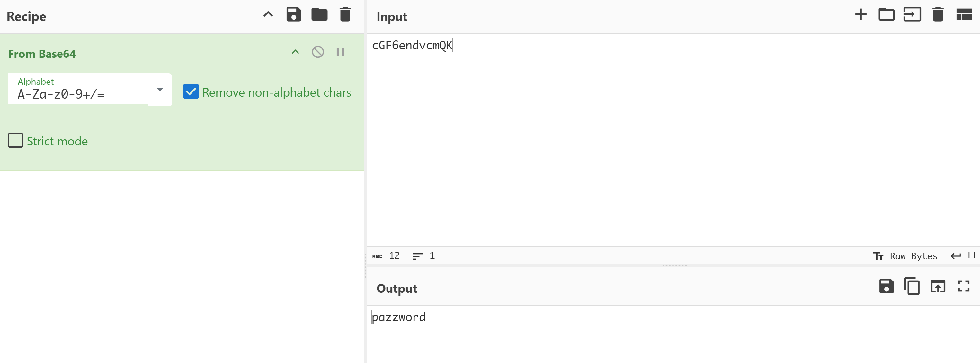
Task: Uncheck Remove non-alphabet chars checkbox
Action: 191,91
